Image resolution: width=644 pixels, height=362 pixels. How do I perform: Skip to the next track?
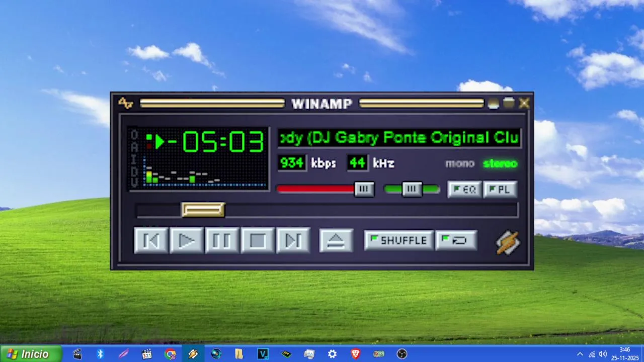point(293,241)
